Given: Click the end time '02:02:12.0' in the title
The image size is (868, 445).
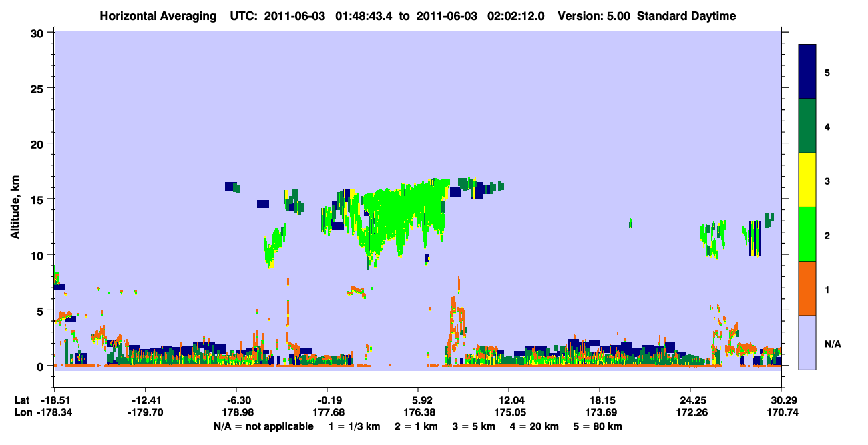Looking at the screenshot, I should click(516, 16).
